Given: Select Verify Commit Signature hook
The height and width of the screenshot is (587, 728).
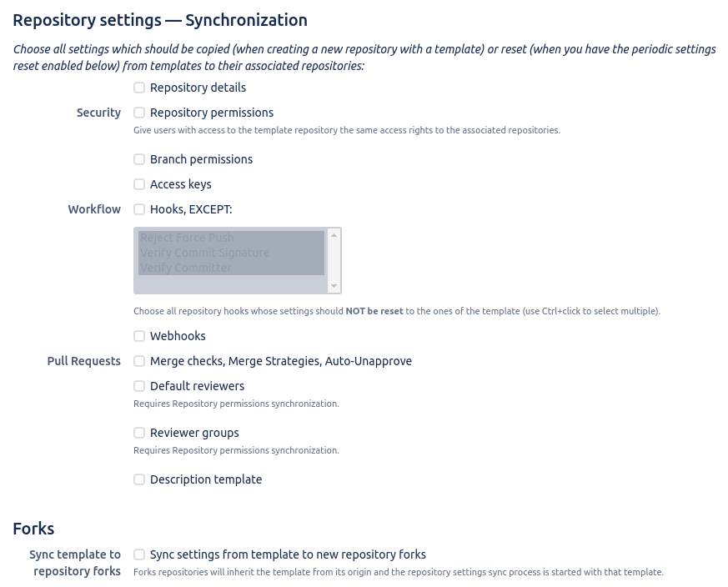Looking at the screenshot, I should tap(204, 253).
